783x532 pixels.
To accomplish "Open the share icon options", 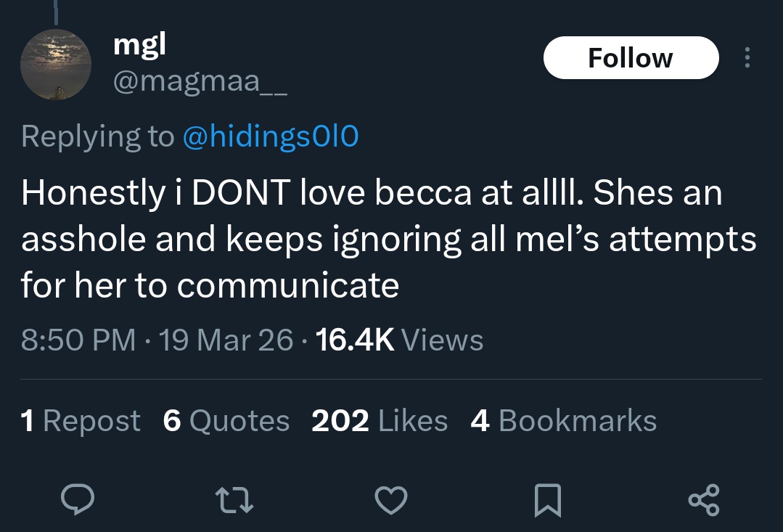I will point(703,500).
